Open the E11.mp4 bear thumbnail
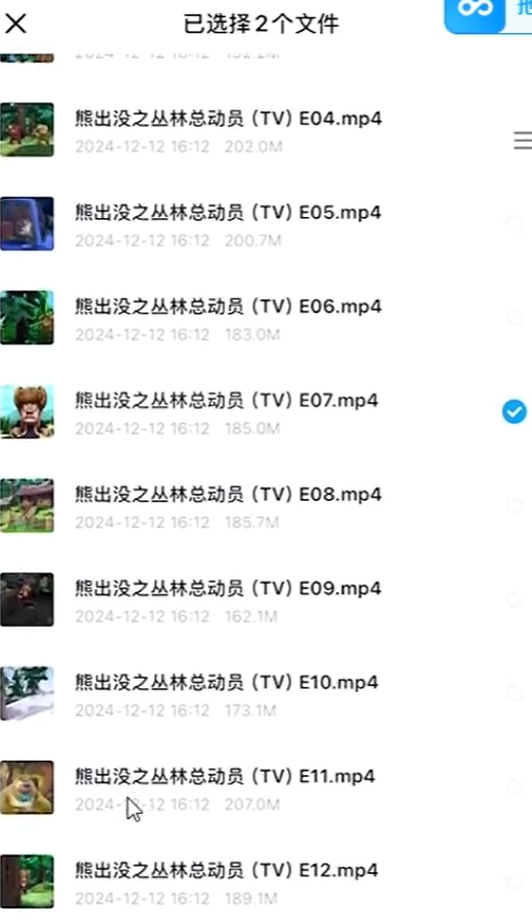 [x=27, y=788]
